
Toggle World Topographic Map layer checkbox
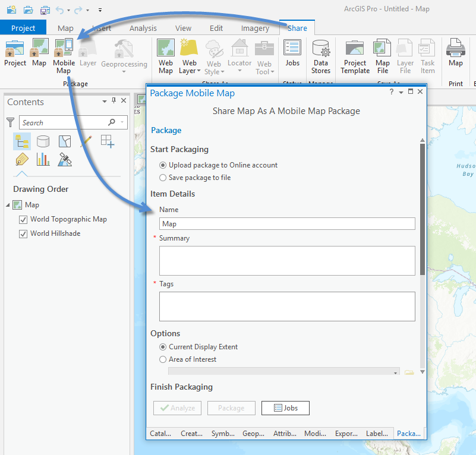click(x=23, y=219)
